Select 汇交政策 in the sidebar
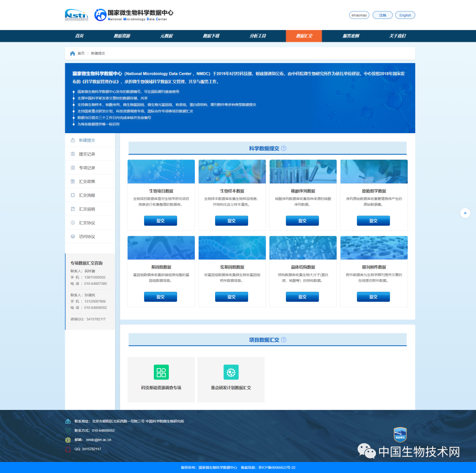Image resolution: width=476 pixels, height=473 pixels. [87, 182]
